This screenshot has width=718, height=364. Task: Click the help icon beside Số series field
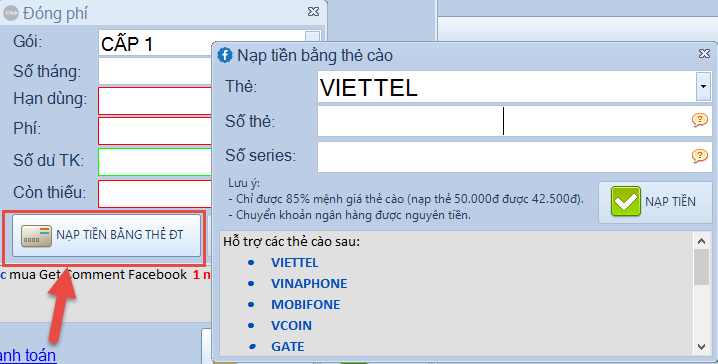tap(699, 156)
